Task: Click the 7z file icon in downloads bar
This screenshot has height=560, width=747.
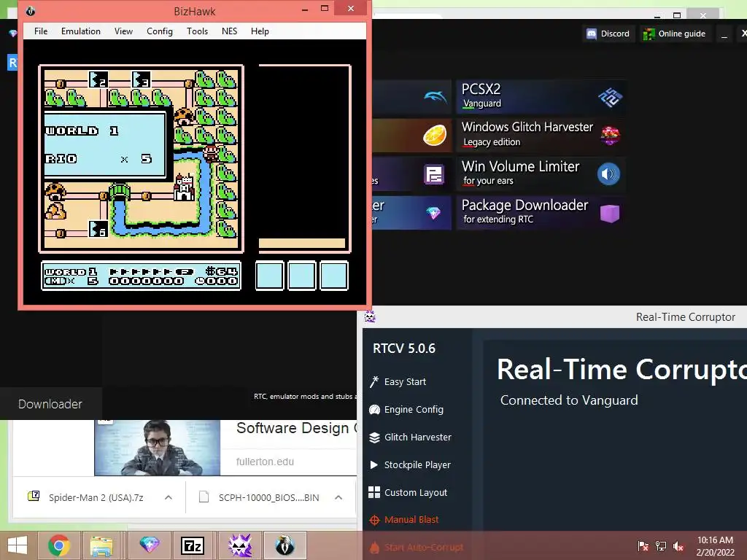Action: 34,497
